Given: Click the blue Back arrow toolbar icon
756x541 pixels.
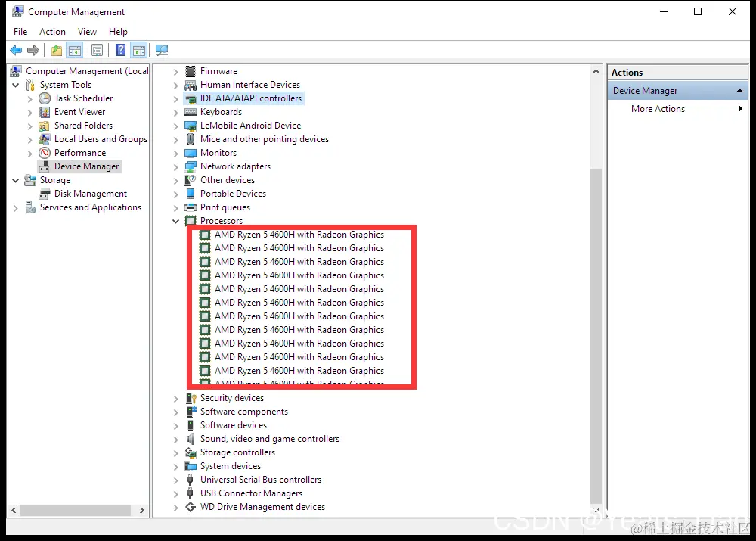Looking at the screenshot, I should click(x=16, y=50).
